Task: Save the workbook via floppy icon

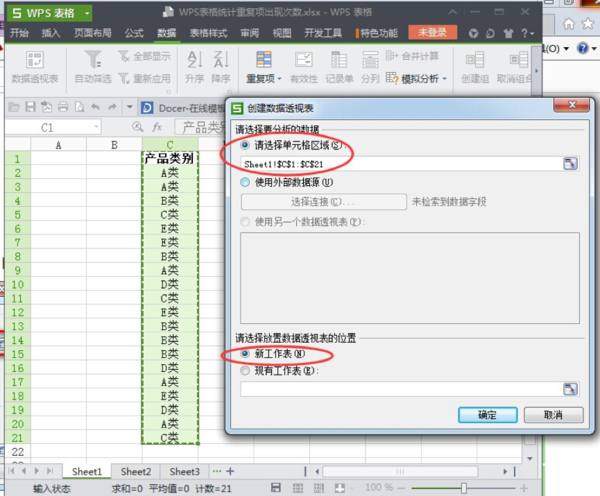Action: tap(30, 107)
